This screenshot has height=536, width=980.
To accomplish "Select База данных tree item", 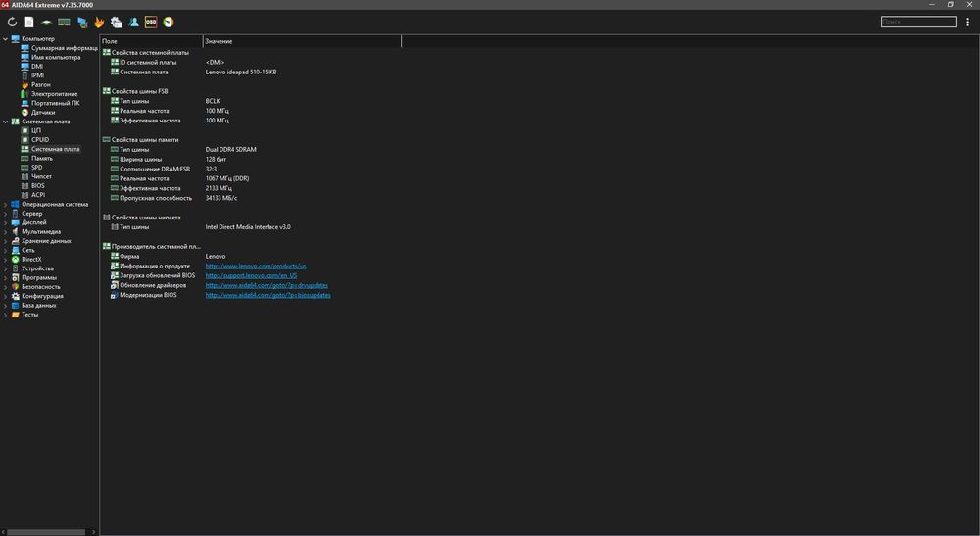I will coord(39,306).
